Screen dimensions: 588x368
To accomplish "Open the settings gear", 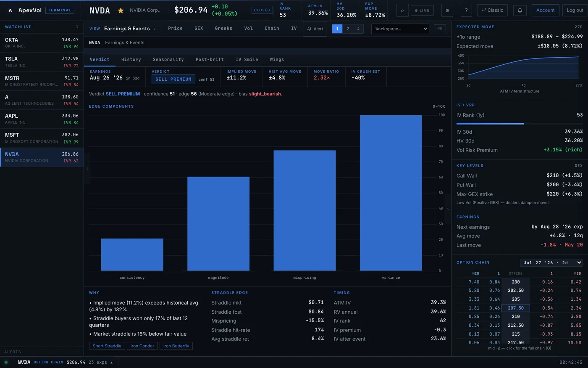I will pyautogui.click(x=447, y=11).
